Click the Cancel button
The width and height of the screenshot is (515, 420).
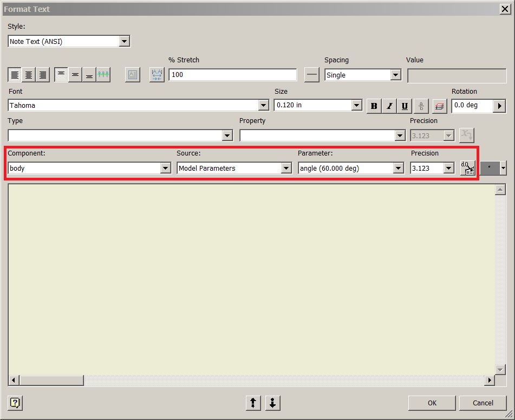pos(483,403)
